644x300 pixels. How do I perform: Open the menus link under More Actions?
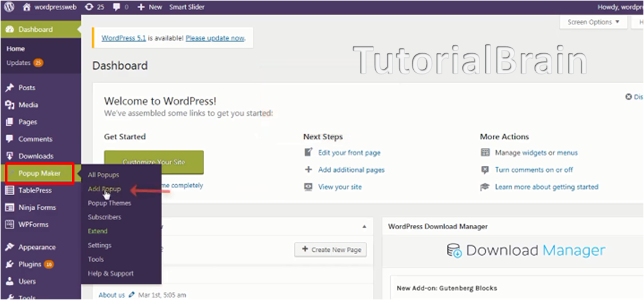point(567,153)
